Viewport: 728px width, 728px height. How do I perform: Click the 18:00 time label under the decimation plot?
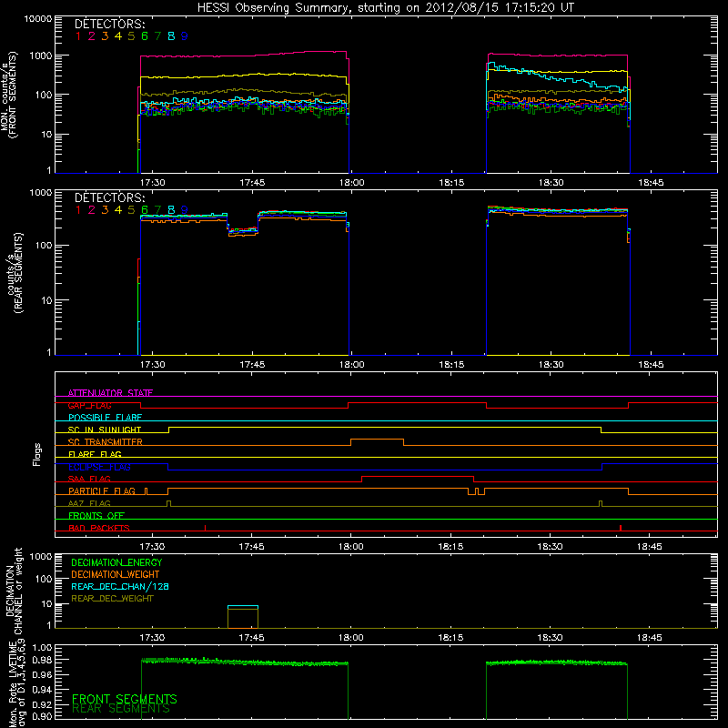(x=351, y=638)
